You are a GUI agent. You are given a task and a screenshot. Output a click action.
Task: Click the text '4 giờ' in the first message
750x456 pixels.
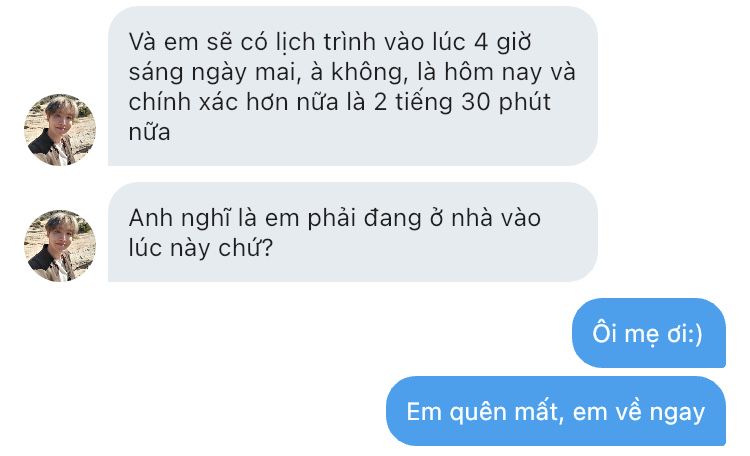click(503, 42)
